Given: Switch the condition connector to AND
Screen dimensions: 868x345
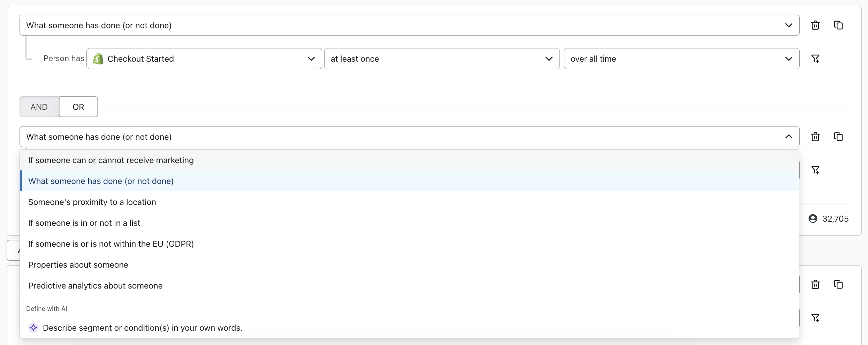Looking at the screenshot, I should click(39, 107).
